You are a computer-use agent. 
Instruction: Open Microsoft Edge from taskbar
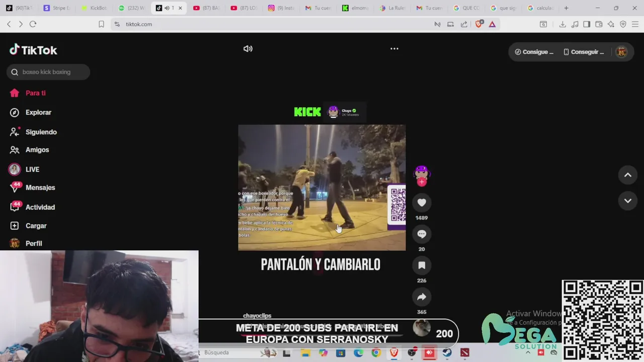pos(358,353)
